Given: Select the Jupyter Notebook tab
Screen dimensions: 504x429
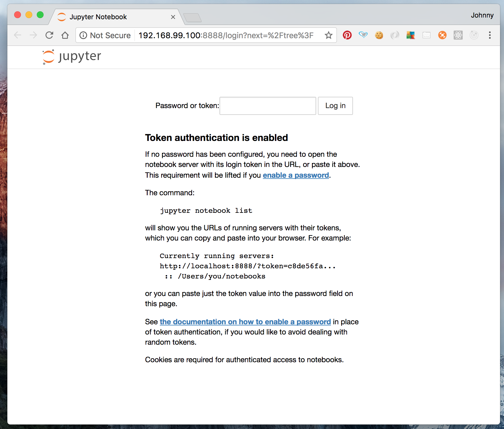Looking at the screenshot, I should [x=116, y=17].
